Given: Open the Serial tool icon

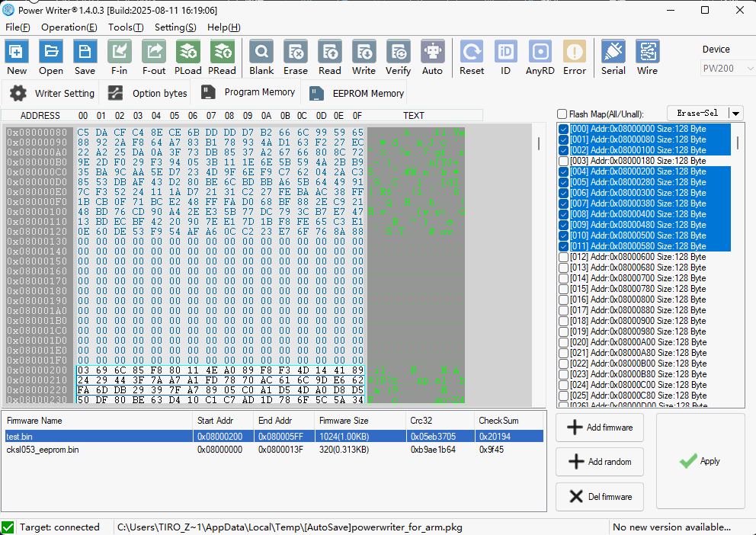Looking at the screenshot, I should [x=613, y=52].
